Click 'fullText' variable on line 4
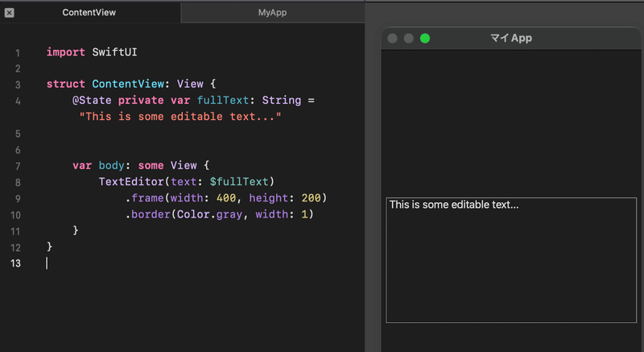This screenshot has height=352, width=644. [223, 100]
